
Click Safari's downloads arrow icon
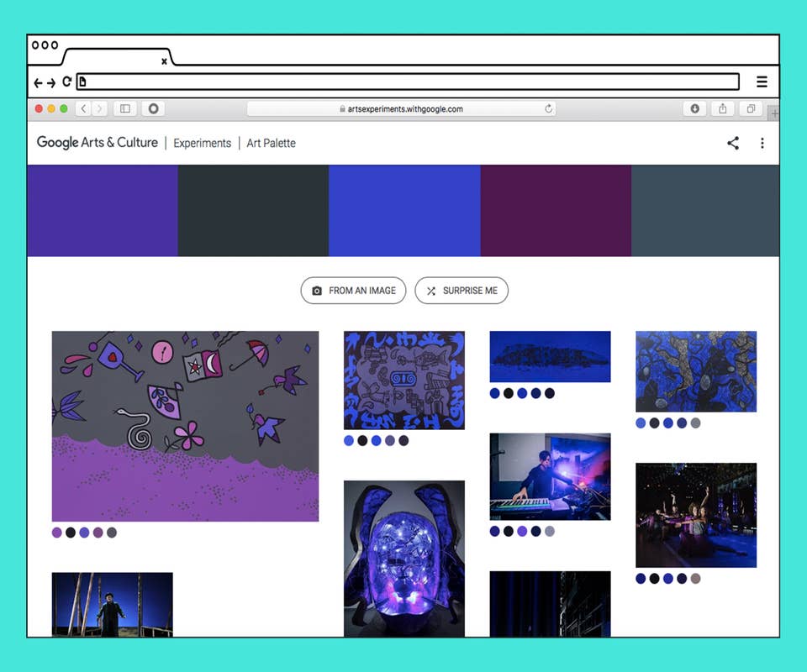(x=695, y=108)
